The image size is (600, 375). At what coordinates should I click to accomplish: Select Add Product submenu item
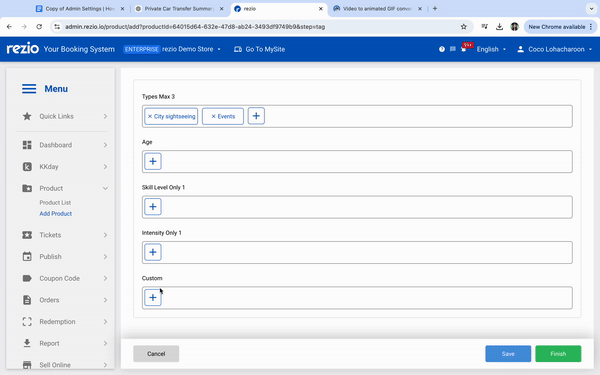pos(55,214)
